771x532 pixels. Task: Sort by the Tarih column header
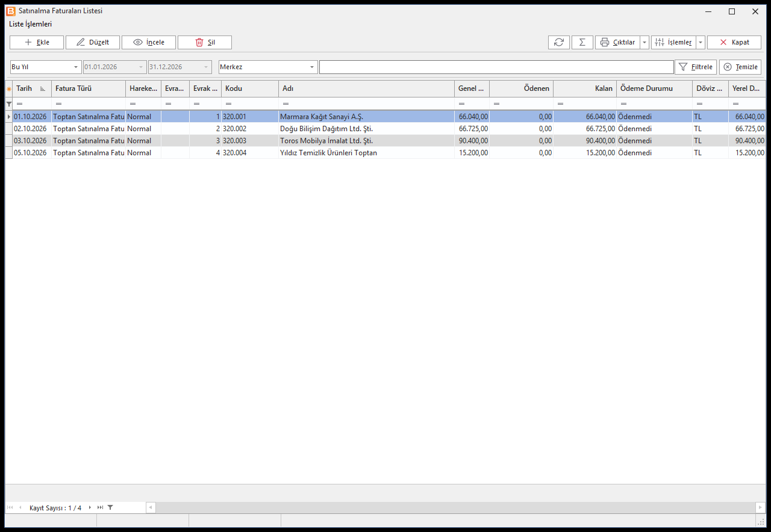(x=32, y=88)
